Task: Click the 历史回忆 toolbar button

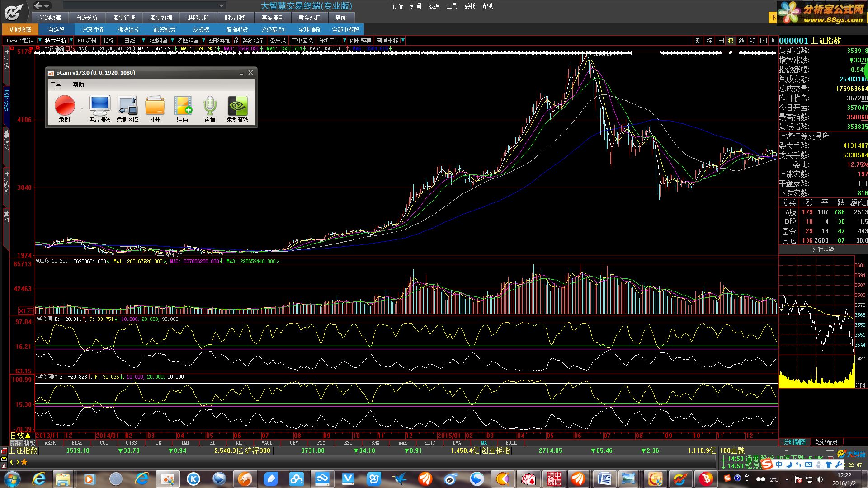Action: point(302,41)
